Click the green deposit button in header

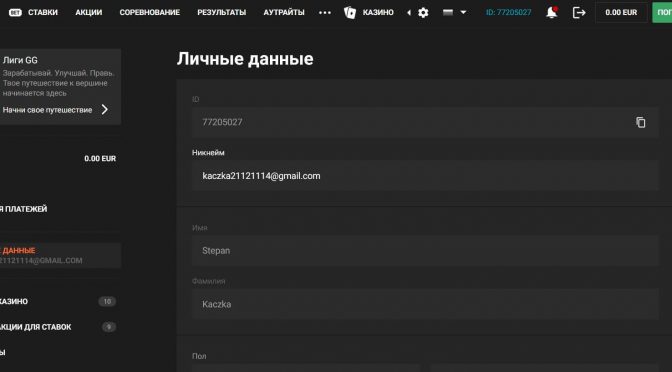662,12
